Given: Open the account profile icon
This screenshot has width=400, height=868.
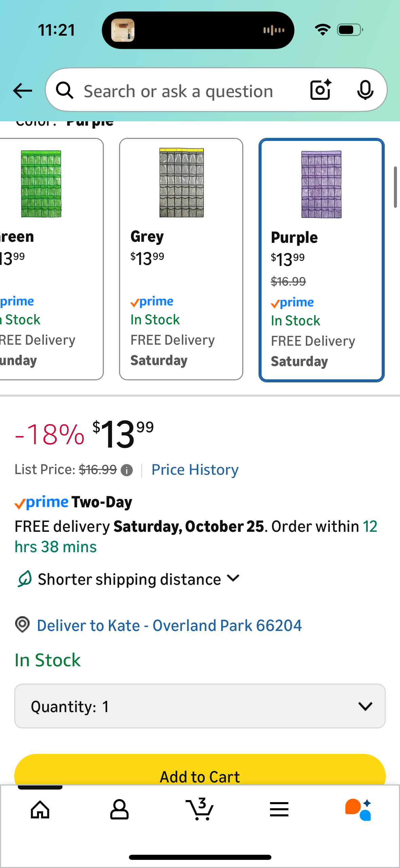Looking at the screenshot, I should [x=119, y=810].
